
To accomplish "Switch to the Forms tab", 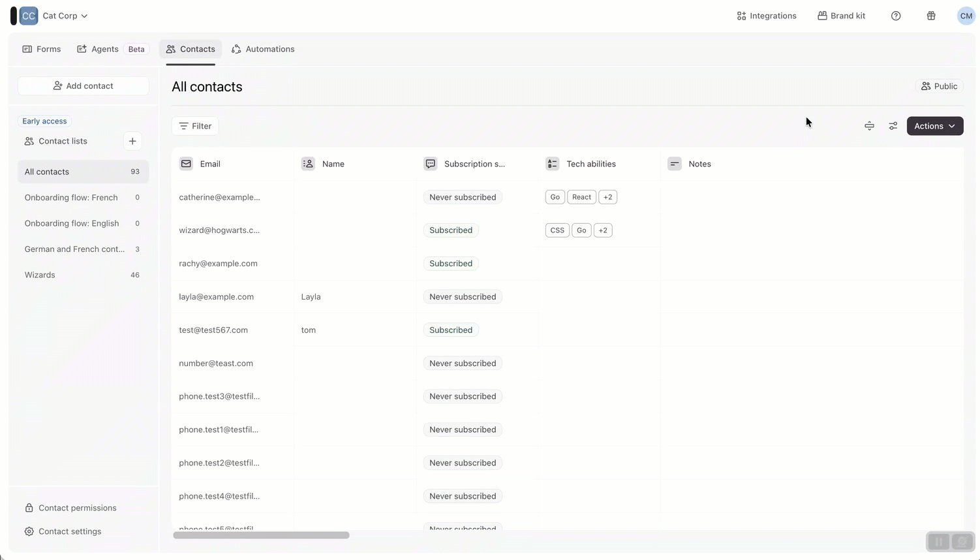I will [42, 49].
